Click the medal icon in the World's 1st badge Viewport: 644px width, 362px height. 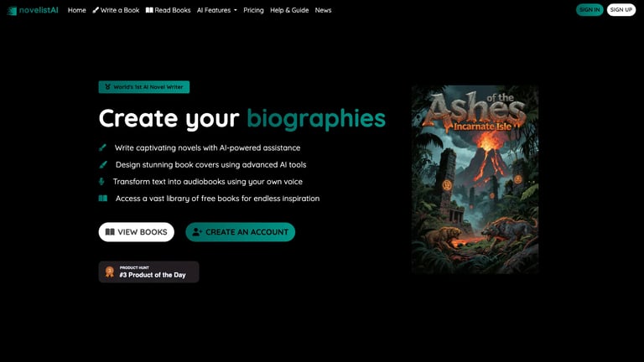coord(107,87)
